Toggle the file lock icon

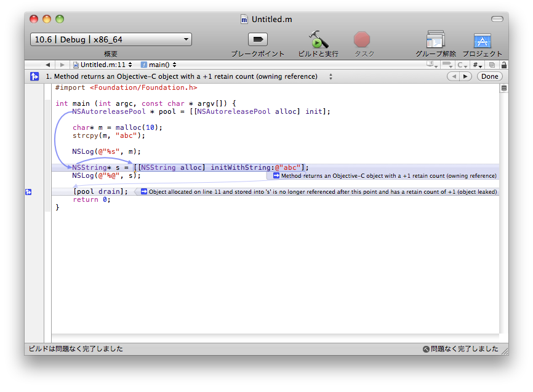pyautogui.click(x=504, y=65)
